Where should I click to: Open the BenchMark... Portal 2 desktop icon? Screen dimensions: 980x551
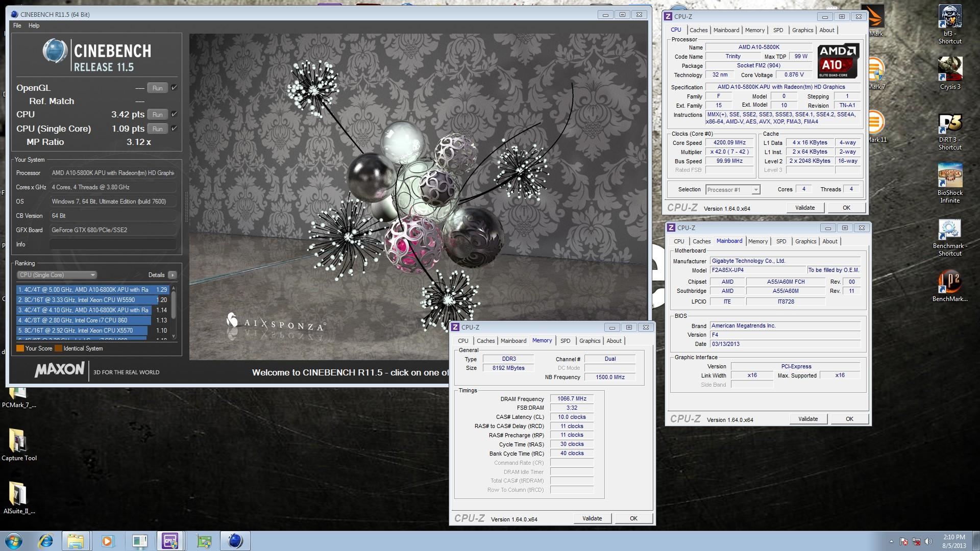coord(950,286)
